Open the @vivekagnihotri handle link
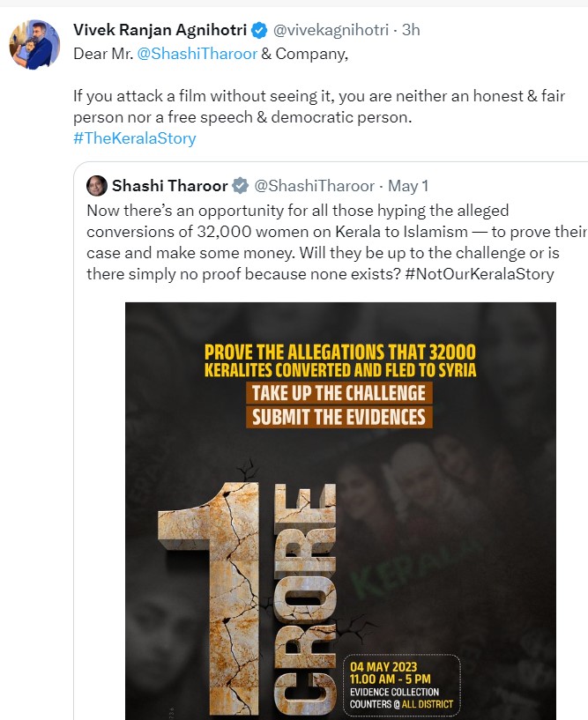 (331, 30)
